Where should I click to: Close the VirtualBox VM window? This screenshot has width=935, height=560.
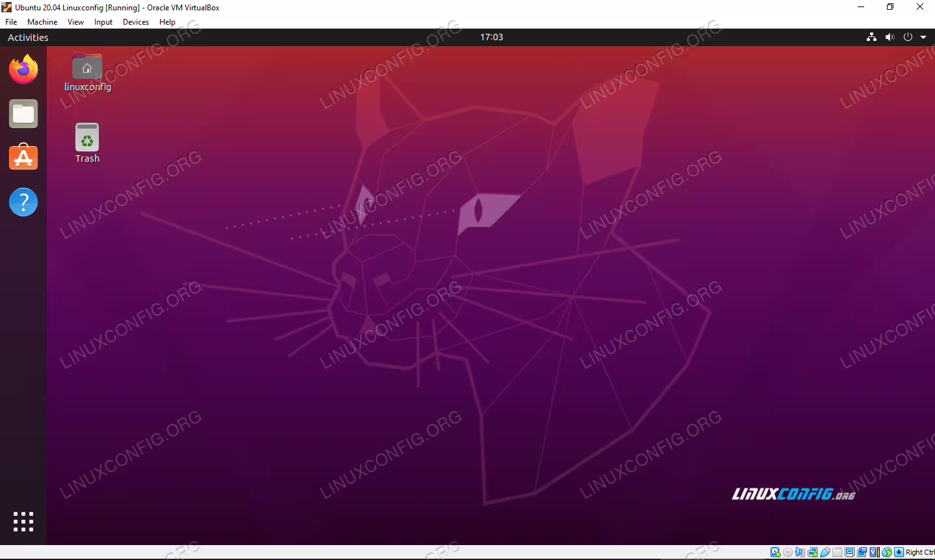920,7
